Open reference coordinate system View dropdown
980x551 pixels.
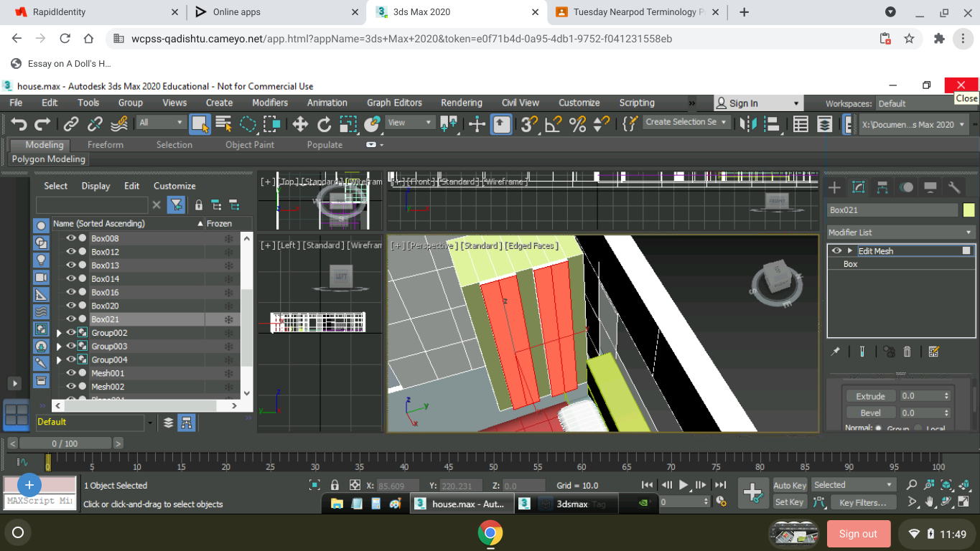click(410, 123)
